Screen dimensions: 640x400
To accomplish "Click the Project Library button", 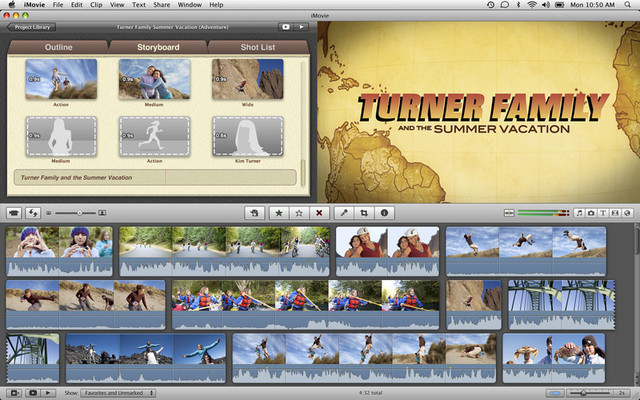I will pyautogui.click(x=30, y=27).
